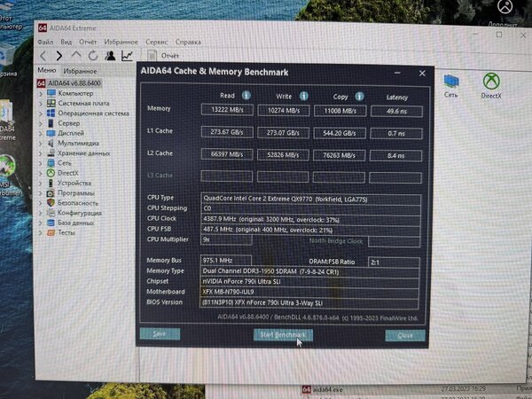
Task: Expand the Сеть node chevron in sidebar
Action: click(x=41, y=163)
